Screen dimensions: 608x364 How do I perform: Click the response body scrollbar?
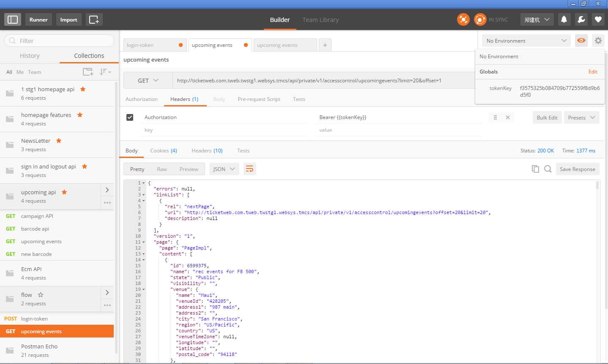pos(597,185)
